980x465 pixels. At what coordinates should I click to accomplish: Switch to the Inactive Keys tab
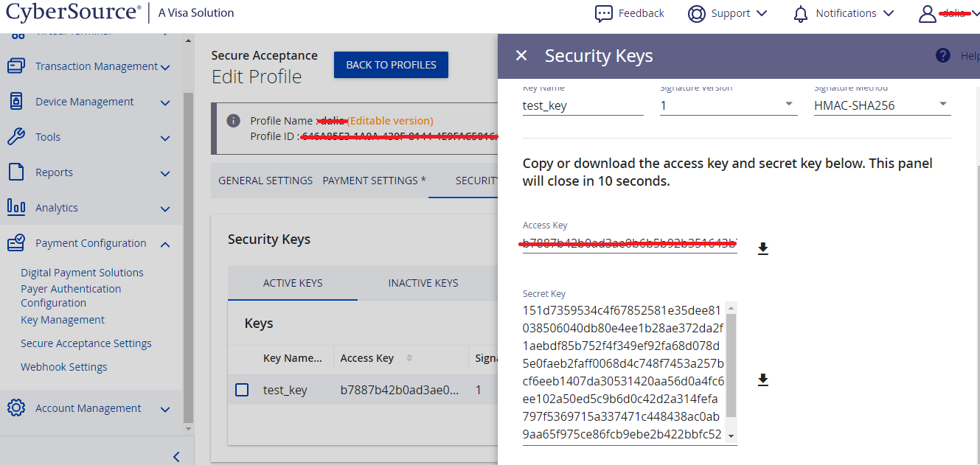[423, 283]
